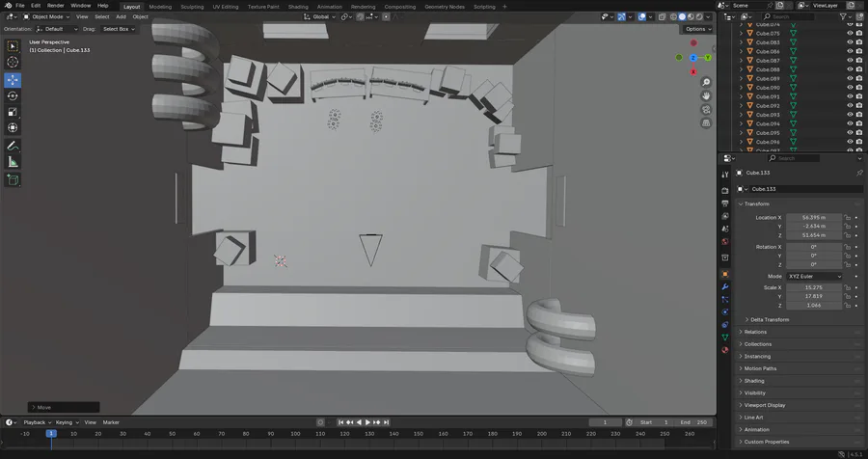The width and height of the screenshot is (868, 459).
Task: Open the Material properties tab
Action: click(x=725, y=350)
